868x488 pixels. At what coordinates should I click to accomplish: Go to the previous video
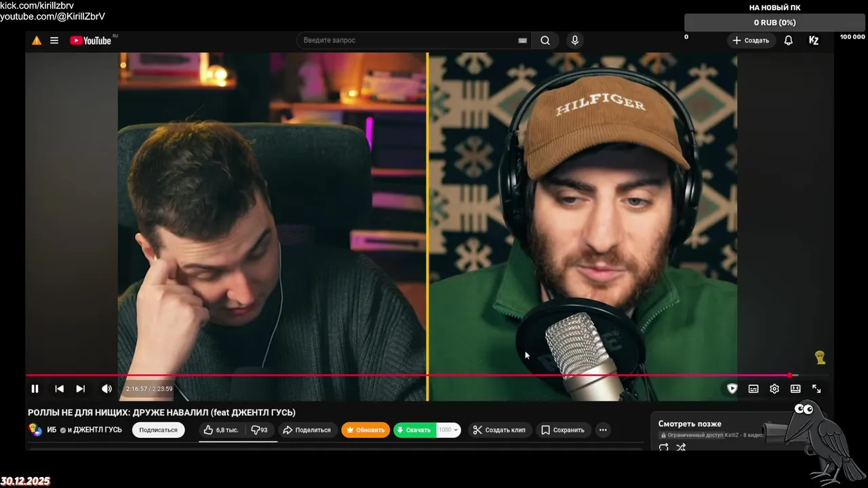[x=59, y=388]
